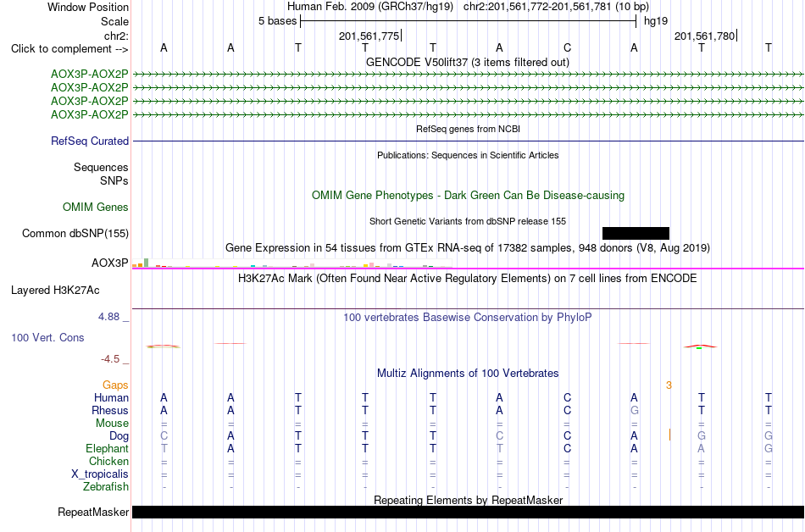Click 'Short Genetic Variants from dbSNP release 155'

tap(468, 222)
